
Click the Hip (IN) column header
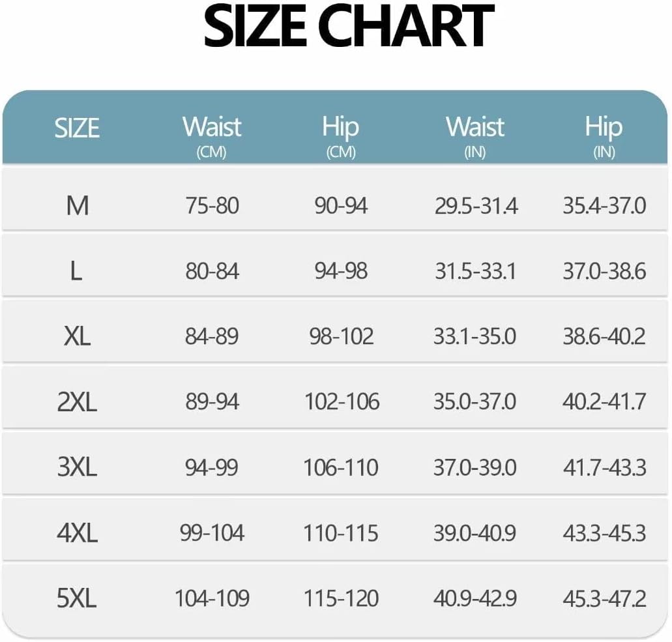(604, 134)
